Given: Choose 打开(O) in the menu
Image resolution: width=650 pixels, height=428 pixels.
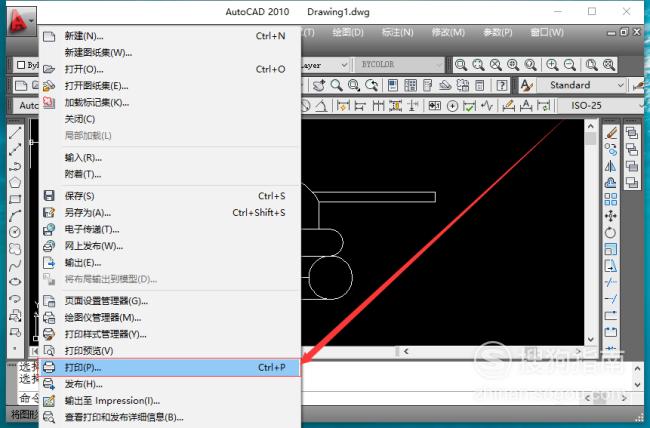Looking at the screenshot, I should tap(170, 69).
